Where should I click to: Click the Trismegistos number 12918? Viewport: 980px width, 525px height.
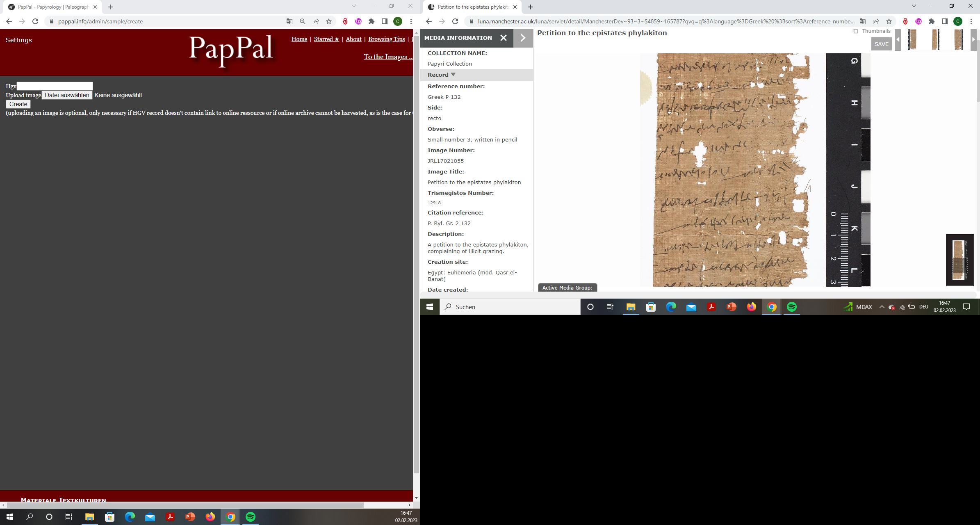point(434,203)
